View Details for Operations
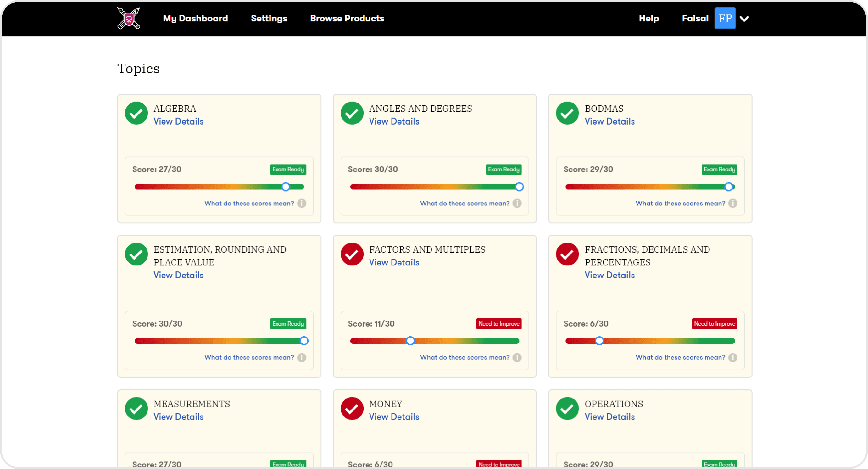The width and height of the screenshot is (868, 469). (609, 417)
